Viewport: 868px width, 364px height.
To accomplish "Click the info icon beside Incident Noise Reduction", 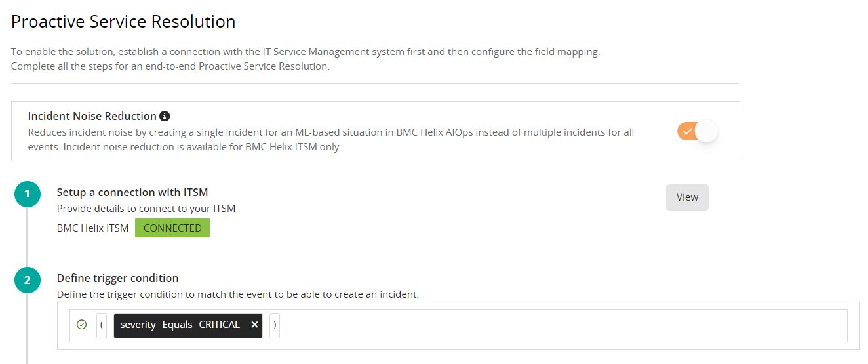I will 165,116.
